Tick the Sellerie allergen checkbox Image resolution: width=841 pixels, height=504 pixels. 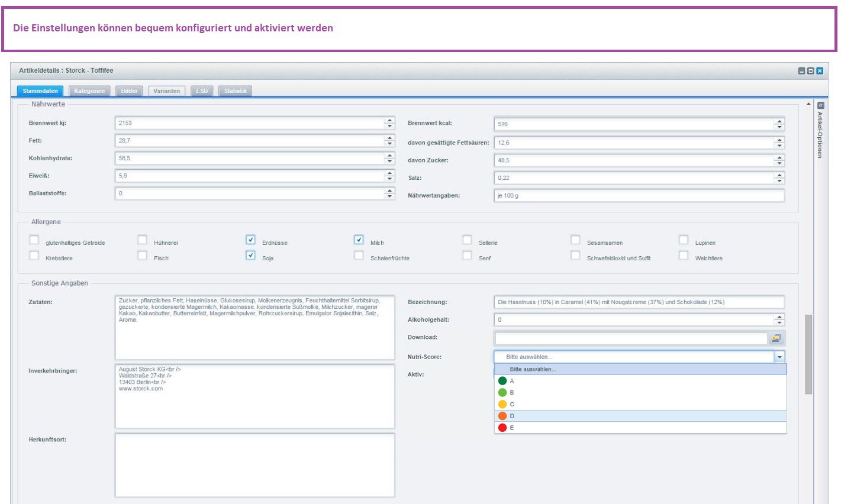(x=468, y=240)
